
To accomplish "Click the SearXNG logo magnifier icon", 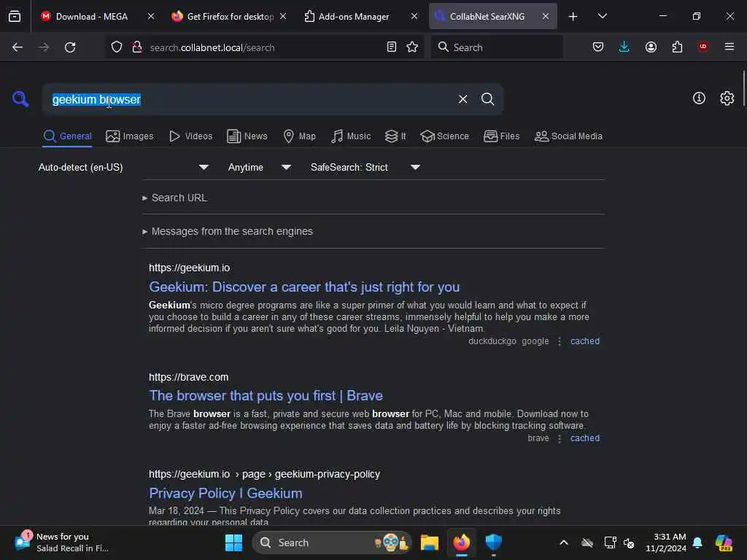I will point(20,99).
